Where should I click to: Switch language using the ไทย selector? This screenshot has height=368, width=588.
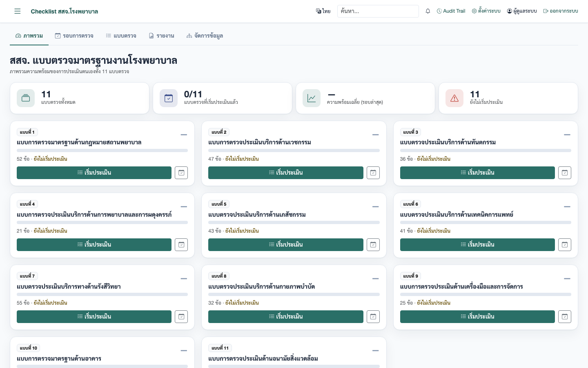pyautogui.click(x=323, y=11)
